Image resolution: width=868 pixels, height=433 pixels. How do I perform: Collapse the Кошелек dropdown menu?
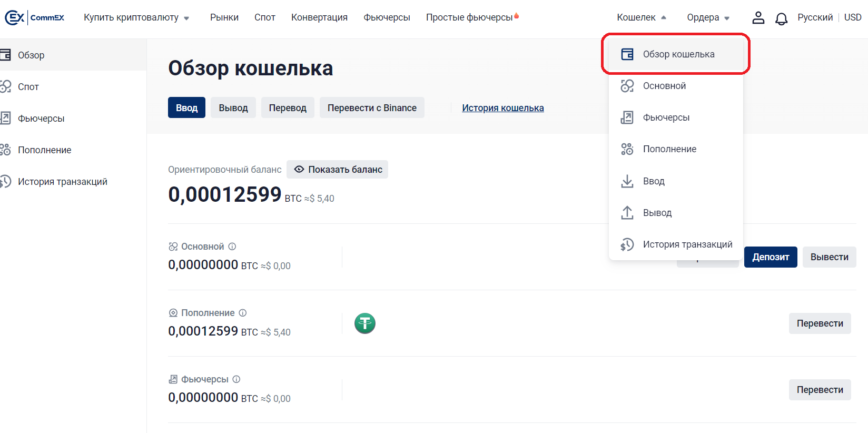coord(641,17)
